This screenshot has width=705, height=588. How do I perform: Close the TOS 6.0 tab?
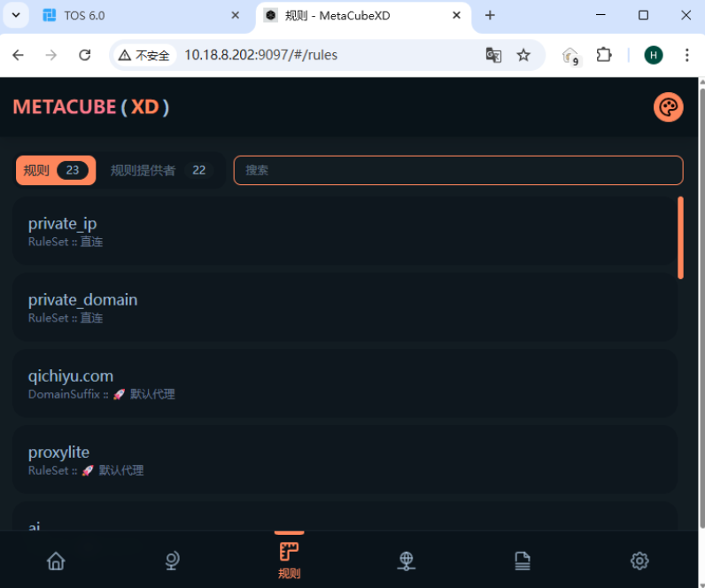[236, 15]
